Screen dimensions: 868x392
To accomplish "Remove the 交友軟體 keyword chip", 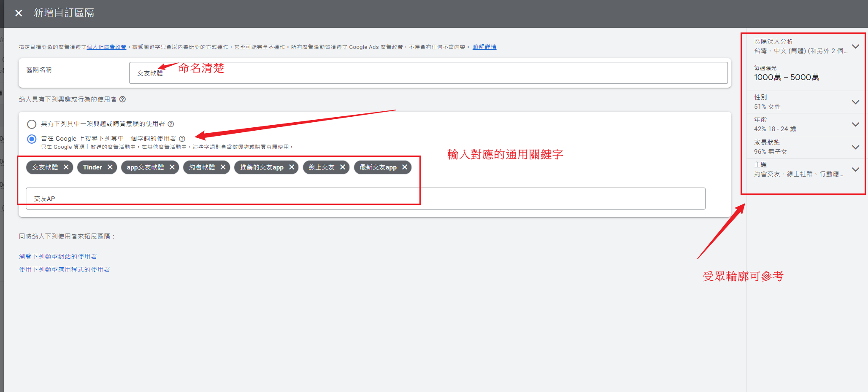I will point(66,167).
